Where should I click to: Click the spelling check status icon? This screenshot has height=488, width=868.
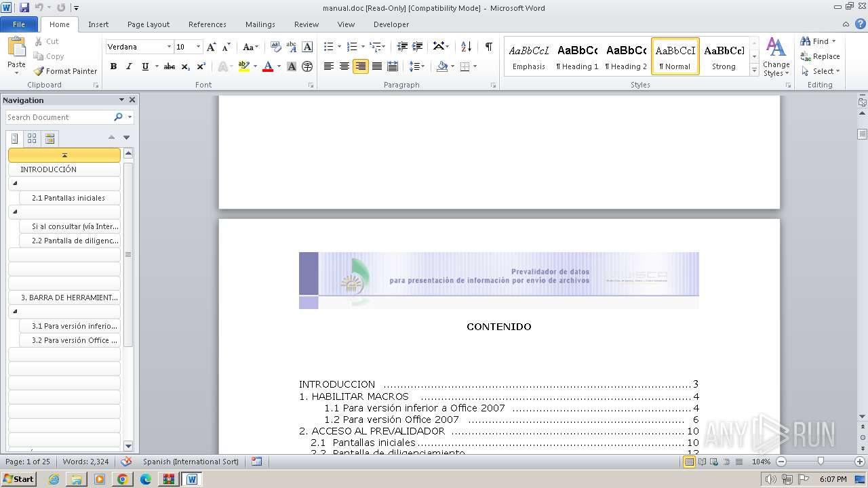(x=126, y=462)
